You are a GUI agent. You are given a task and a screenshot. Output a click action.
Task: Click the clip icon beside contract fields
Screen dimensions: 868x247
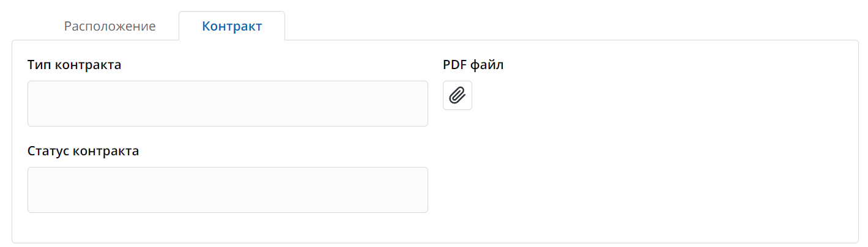[457, 95]
